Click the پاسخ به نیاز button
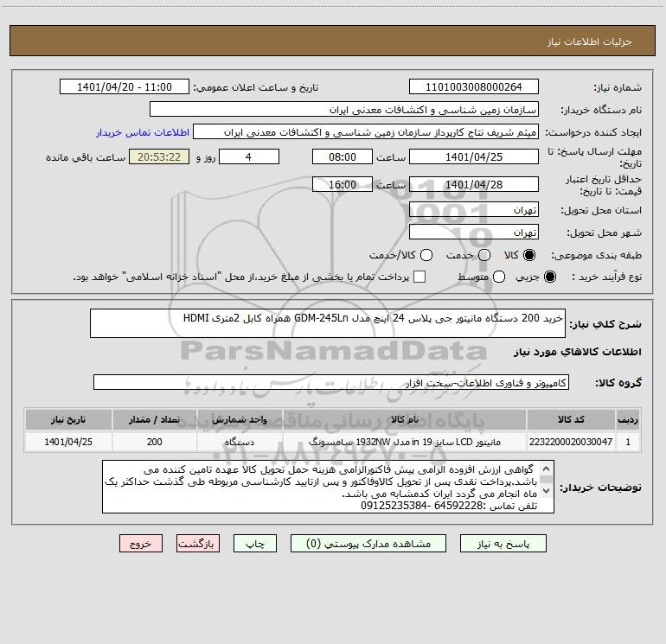 (x=503, y=544)
